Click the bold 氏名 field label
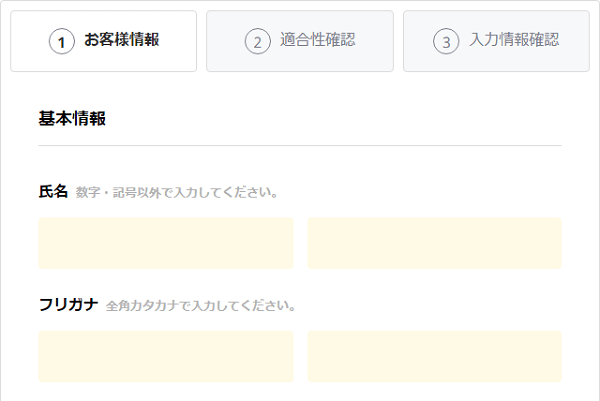 coord(53,191)
